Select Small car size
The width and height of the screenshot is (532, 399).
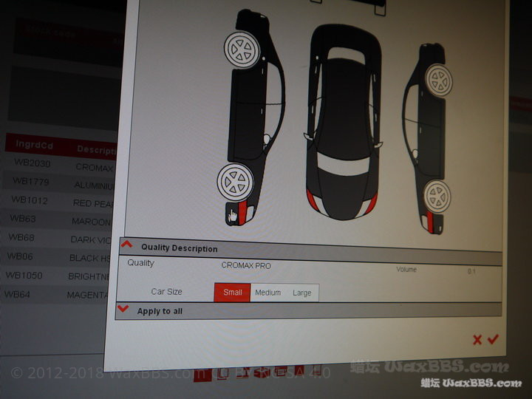232,293
